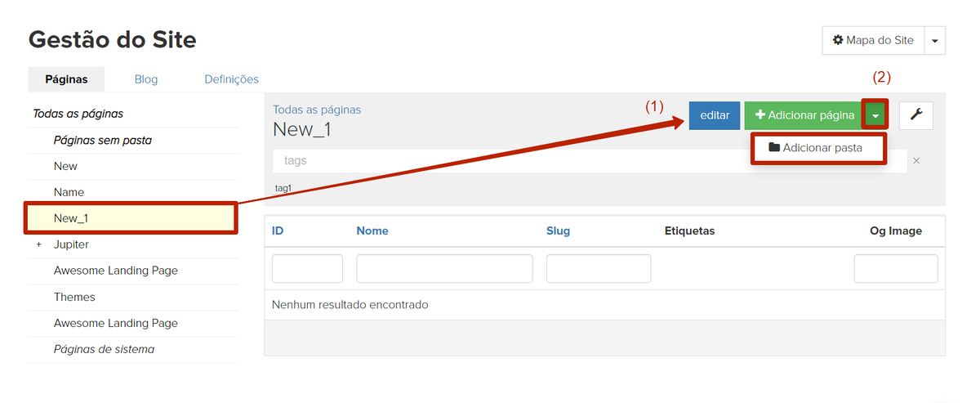
Task: Open Páginas de sistema in sidebar
Action: (x=104, y=349)
